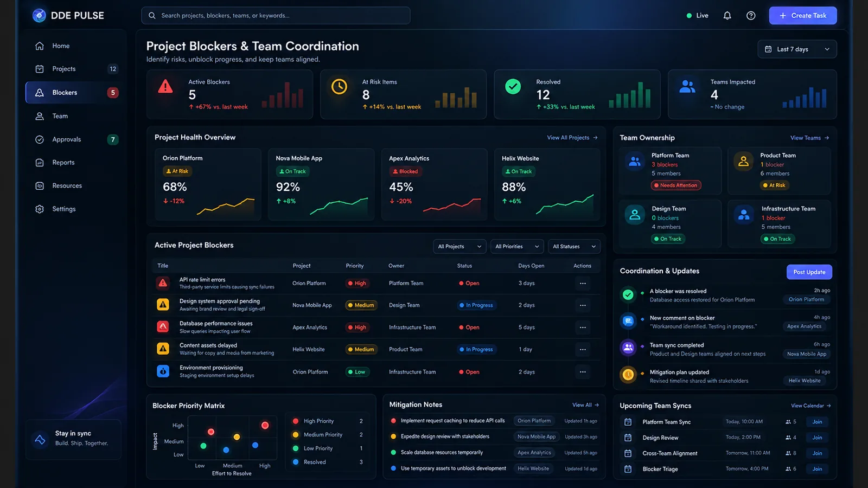This screenshot has height=488, width=868.
Task: Join the Platform Team Sync meeting
Action: pyautogui.click(x=817, y=422)
